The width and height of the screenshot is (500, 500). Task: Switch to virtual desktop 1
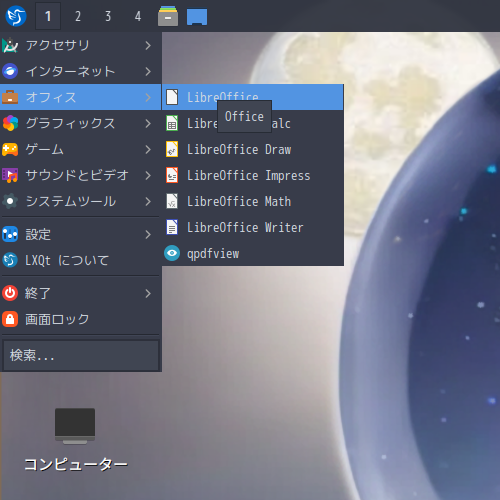48,16
